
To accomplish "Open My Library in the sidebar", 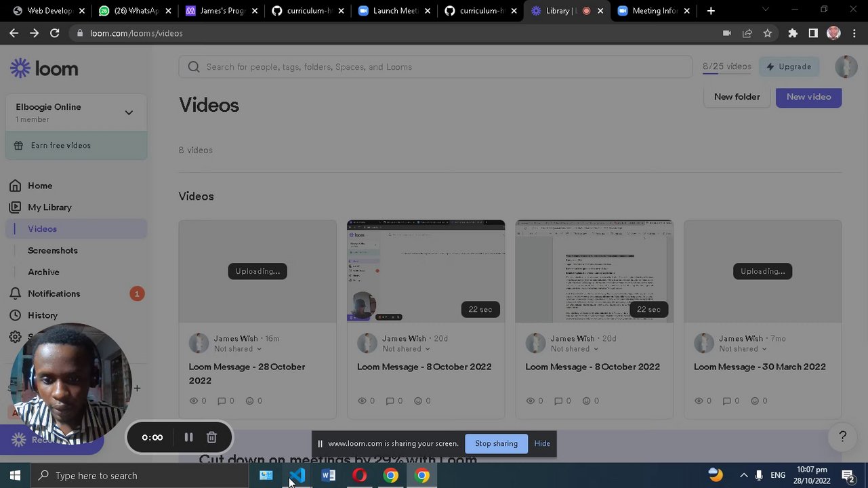I will point(49,207).
